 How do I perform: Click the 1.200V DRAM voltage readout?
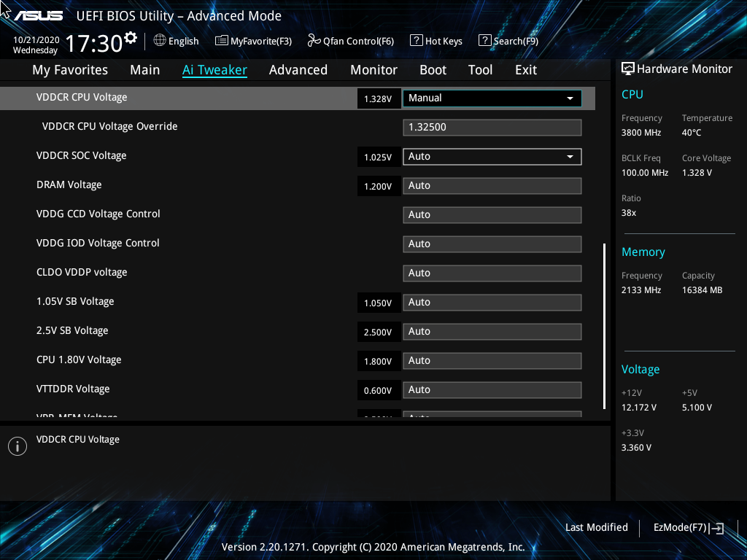[x=379, y=186]
